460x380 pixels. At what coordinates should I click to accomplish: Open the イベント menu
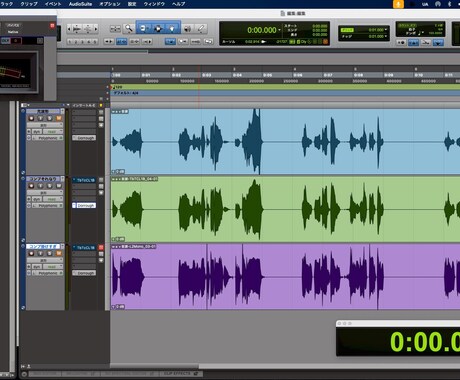pyautogui.click(x=53, y=4)
